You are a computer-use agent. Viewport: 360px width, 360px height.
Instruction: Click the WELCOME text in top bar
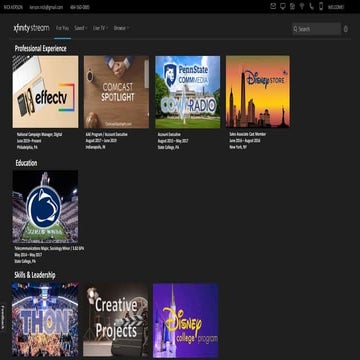coord(336,7)
